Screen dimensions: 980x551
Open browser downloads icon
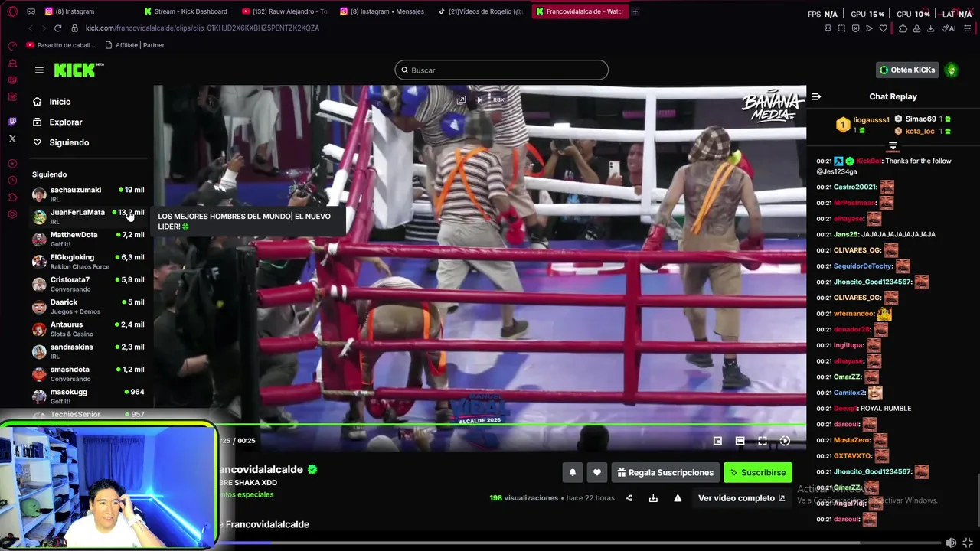(930, 28)
